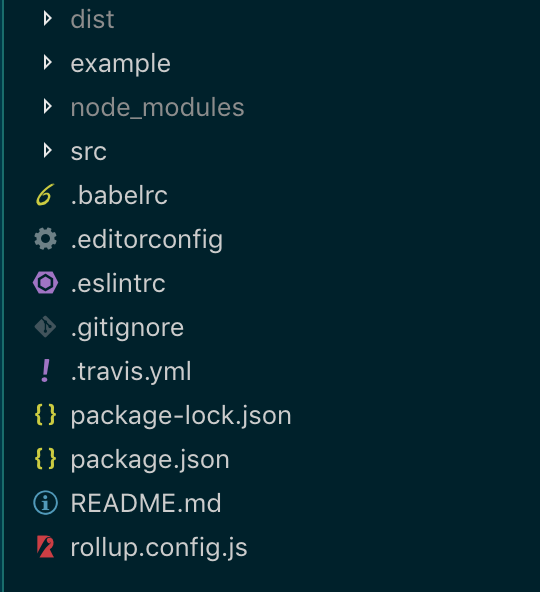Image resolution: width=540 pixels, height=592 pixels.
Task: Open the .eslintrc file
Action: coord(118,284)
